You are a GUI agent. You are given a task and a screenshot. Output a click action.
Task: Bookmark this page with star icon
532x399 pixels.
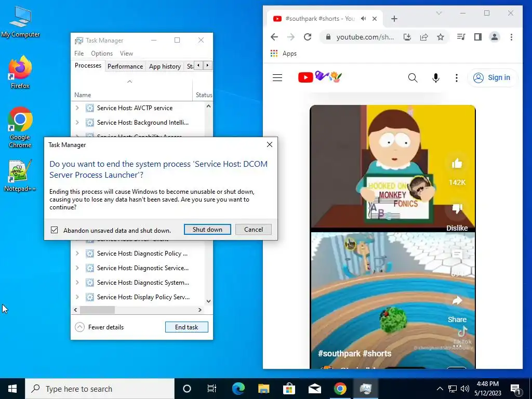coord(441,37)
